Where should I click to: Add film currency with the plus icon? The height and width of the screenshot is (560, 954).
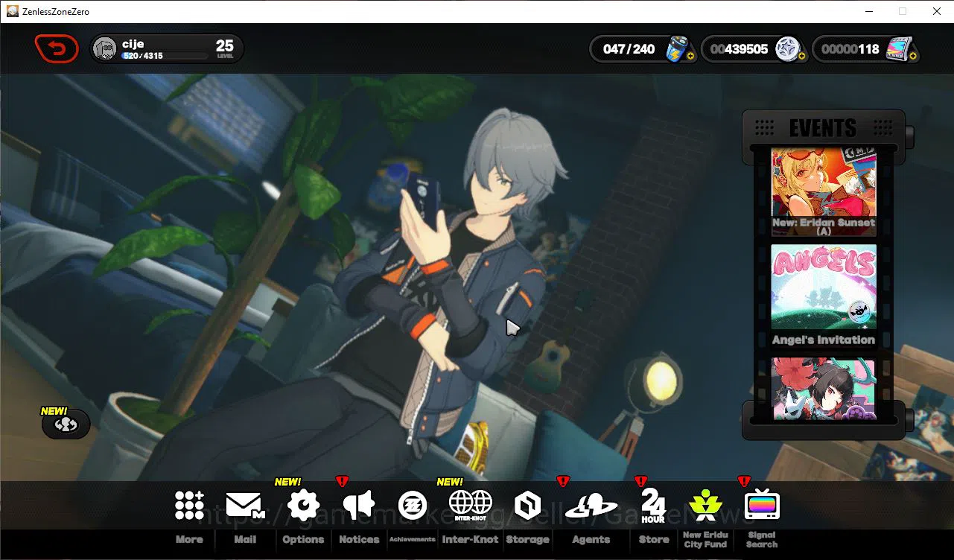point(913,56)
